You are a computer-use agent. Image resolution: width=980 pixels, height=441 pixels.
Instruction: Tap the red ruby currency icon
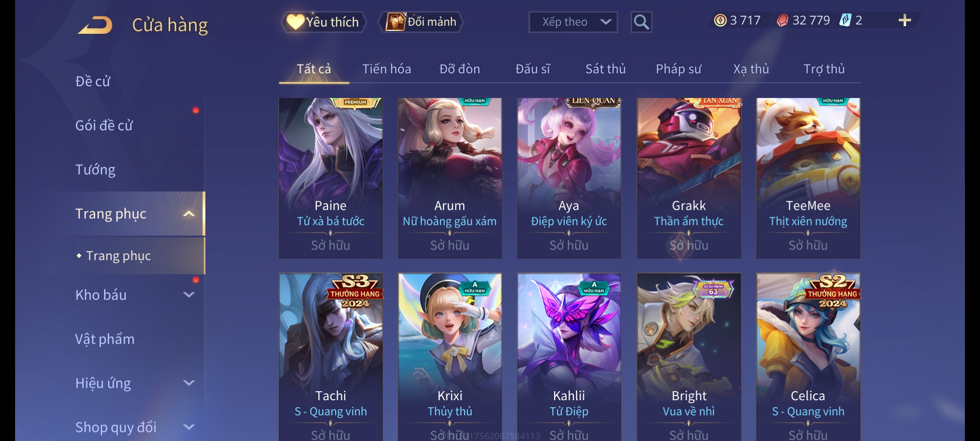coord(782,20)
